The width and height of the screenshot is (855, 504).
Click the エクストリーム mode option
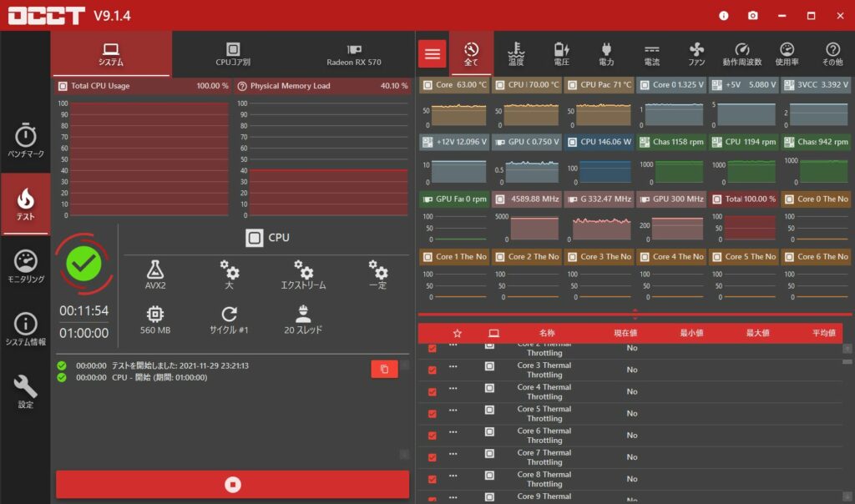(303, 275)
